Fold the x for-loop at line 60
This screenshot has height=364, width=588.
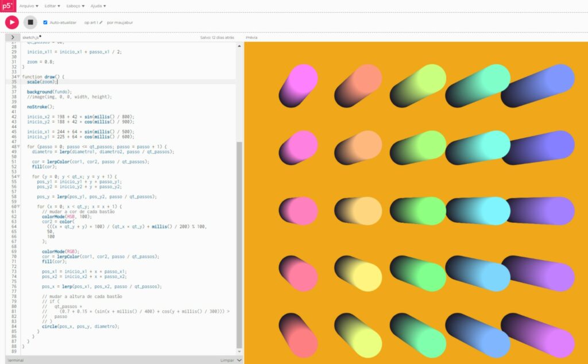click(18, 206)
